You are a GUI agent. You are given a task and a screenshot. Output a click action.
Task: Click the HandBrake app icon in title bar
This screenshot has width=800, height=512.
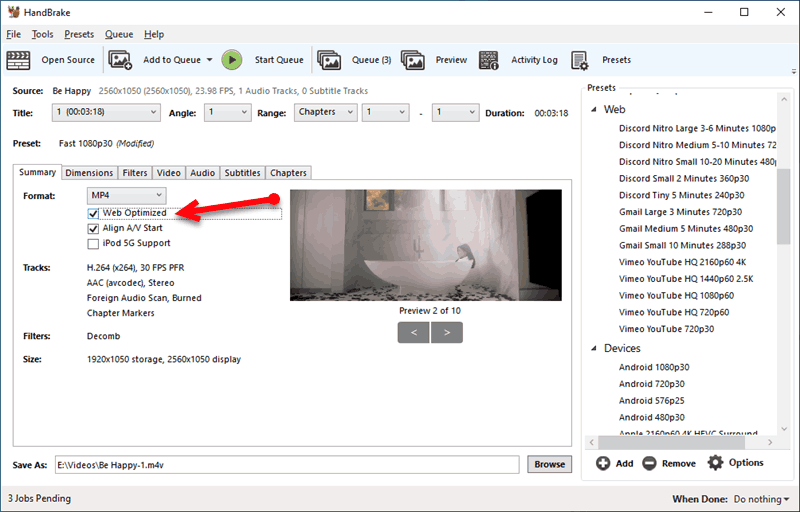(13, 12)
